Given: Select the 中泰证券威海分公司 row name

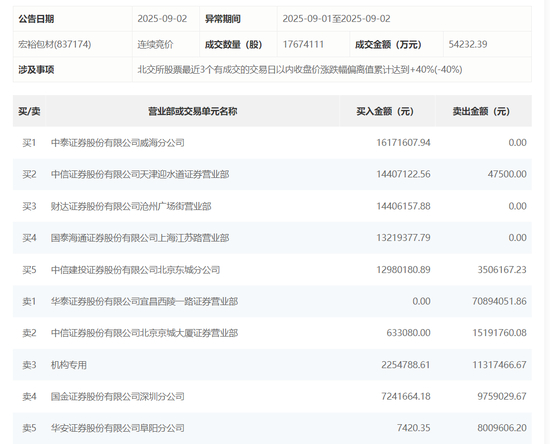Looking at the screenshot, I should tap(118, 143).
